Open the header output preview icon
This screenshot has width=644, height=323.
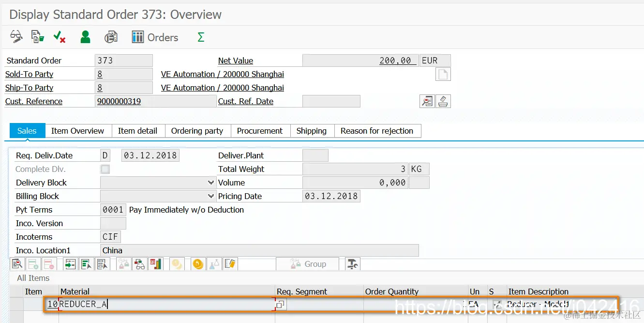[111, 37]
